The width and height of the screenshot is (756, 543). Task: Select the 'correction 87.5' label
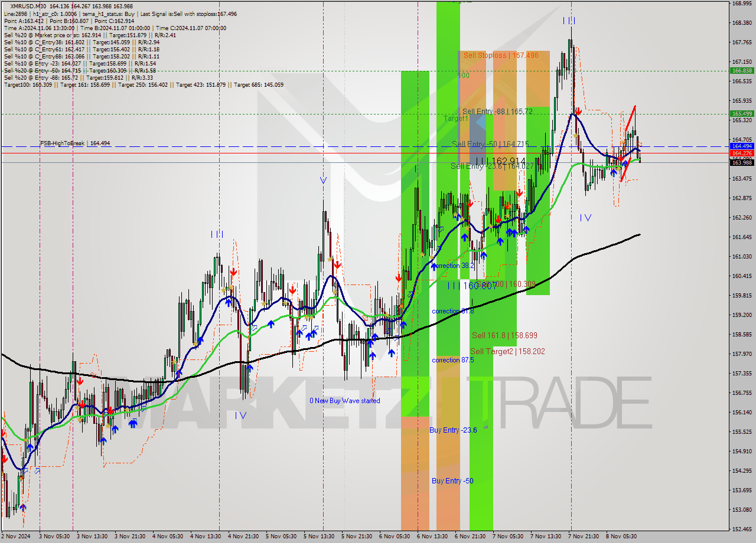pyautogui.click(x=453, y=360)
